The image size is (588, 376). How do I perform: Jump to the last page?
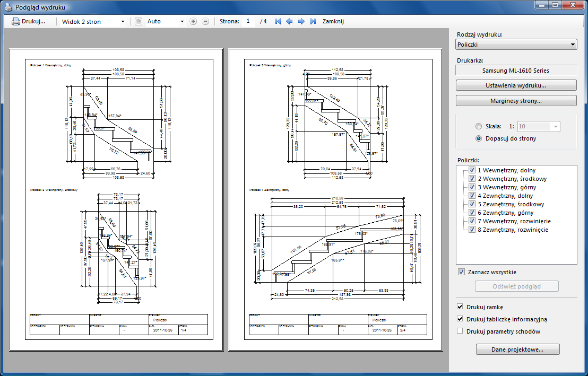pyautogui.click(x=313, y=22)
